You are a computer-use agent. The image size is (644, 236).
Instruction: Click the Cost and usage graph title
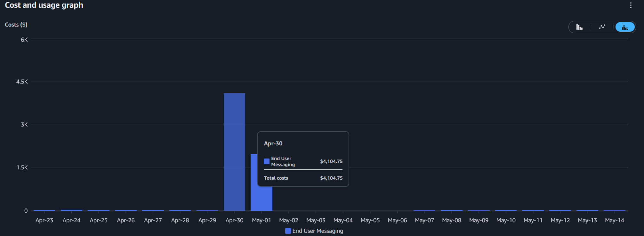(44, 5)
